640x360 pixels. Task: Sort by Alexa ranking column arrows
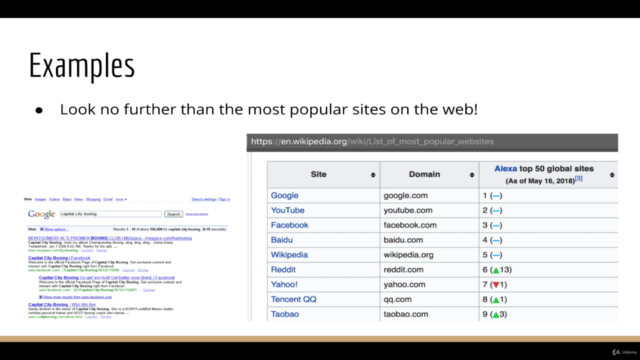click(x=612, y=175)
